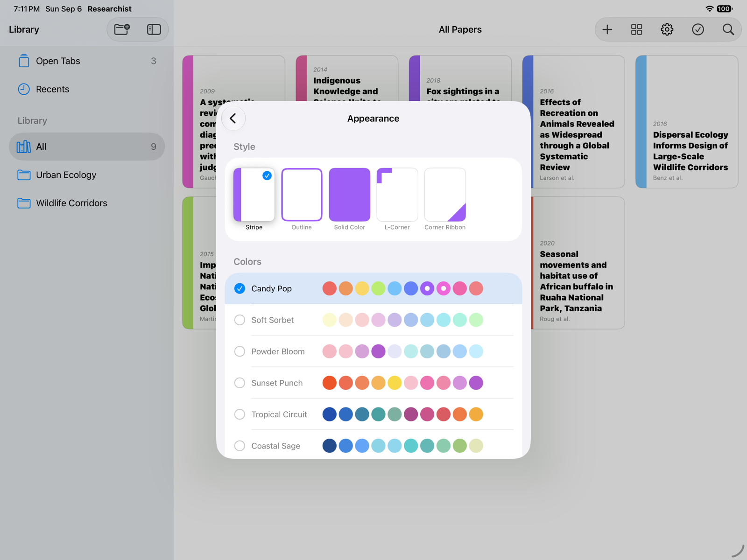Screen dimensions: 747x560
Task: Toggle the sidebar panel icon
Action: pos(154,29)
